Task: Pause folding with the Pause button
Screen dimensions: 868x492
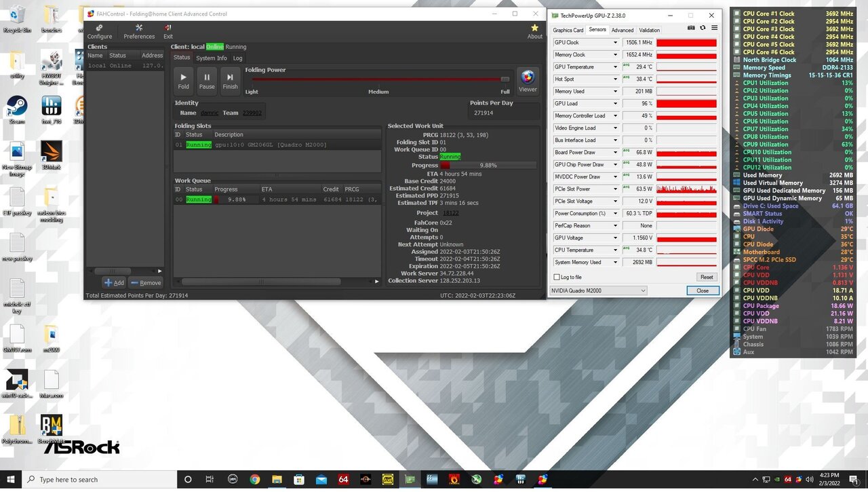Action: click(207, 80)
